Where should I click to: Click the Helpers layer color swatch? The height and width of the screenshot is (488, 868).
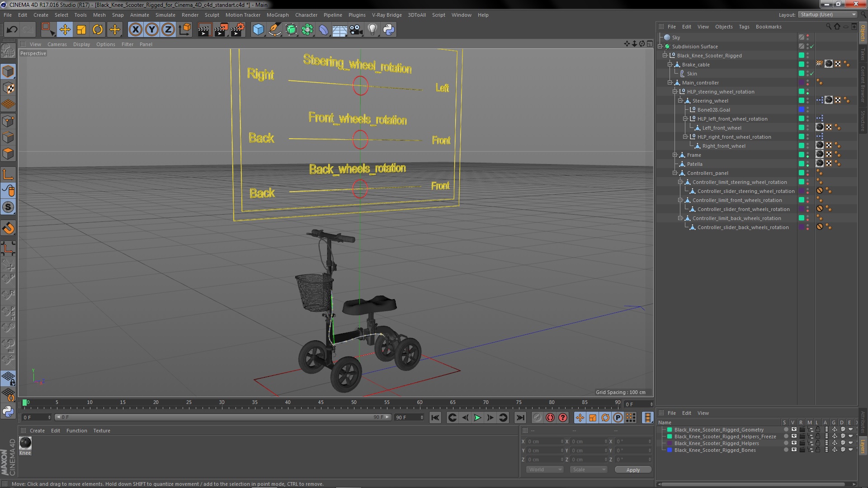click(x=670, y=444)
